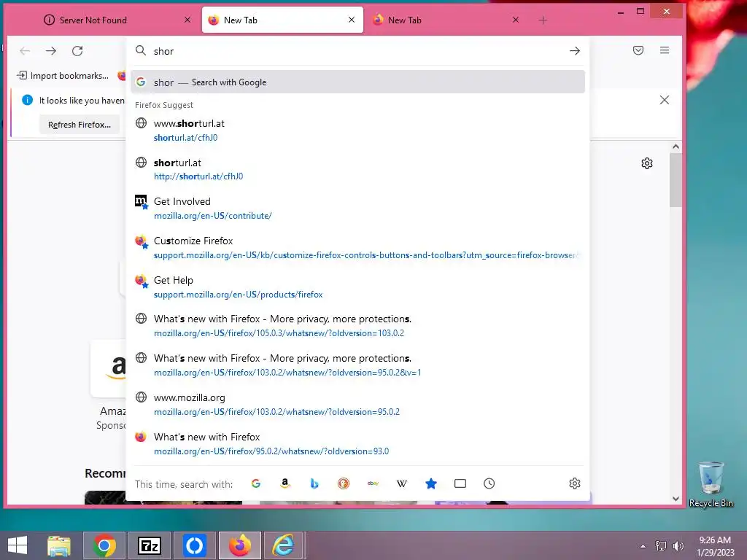The image size is (747, 560).
Task: Open the Firefox hamburger application menu
Action: pos(665,50)
